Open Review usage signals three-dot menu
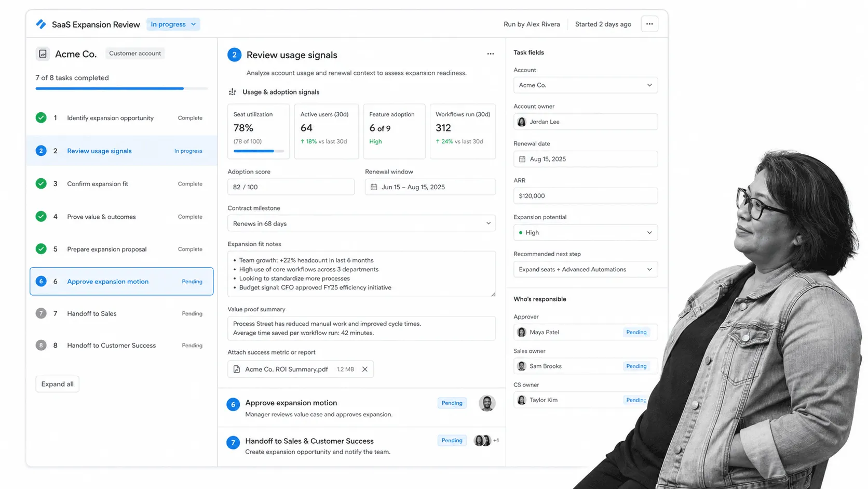The width and height of the screenshot is (868, 489). (x=491, y=54)
